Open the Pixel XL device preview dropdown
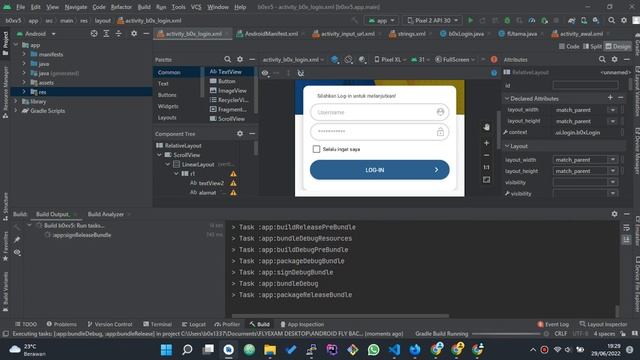Screen dimensions: 640x360 click(391, 60)
